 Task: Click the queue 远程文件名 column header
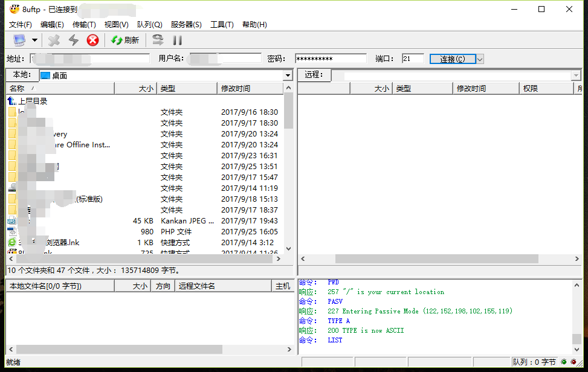click(223, 286)
